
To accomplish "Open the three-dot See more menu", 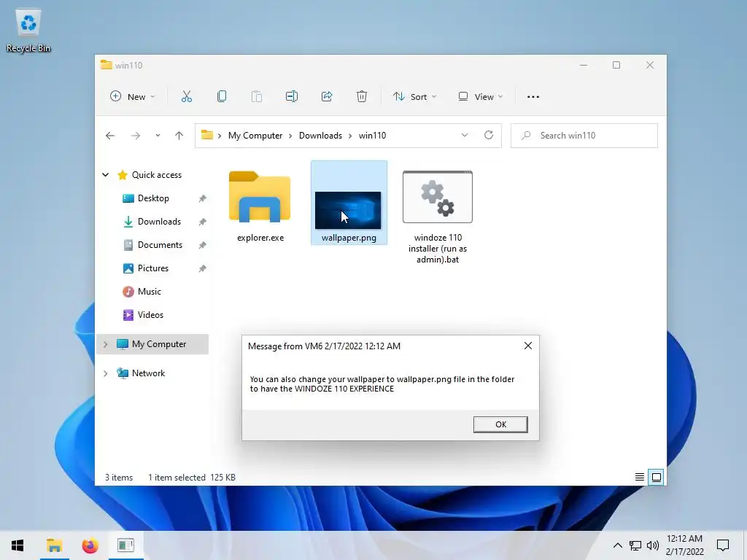I will click(533, 97).
